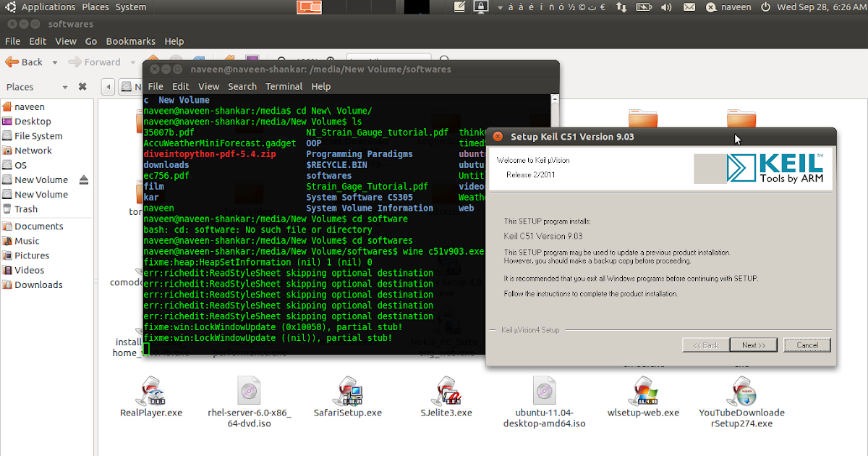Open the network connections indicator
This screenshot has width=868, height=456.
622,7
